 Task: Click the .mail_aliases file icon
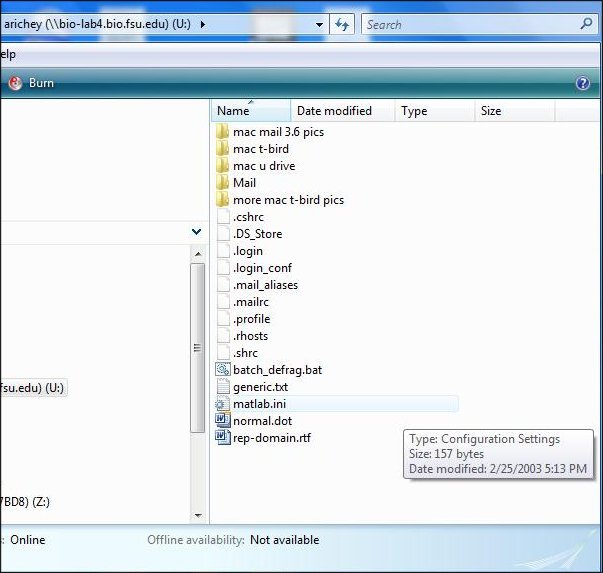click(223, 285)
